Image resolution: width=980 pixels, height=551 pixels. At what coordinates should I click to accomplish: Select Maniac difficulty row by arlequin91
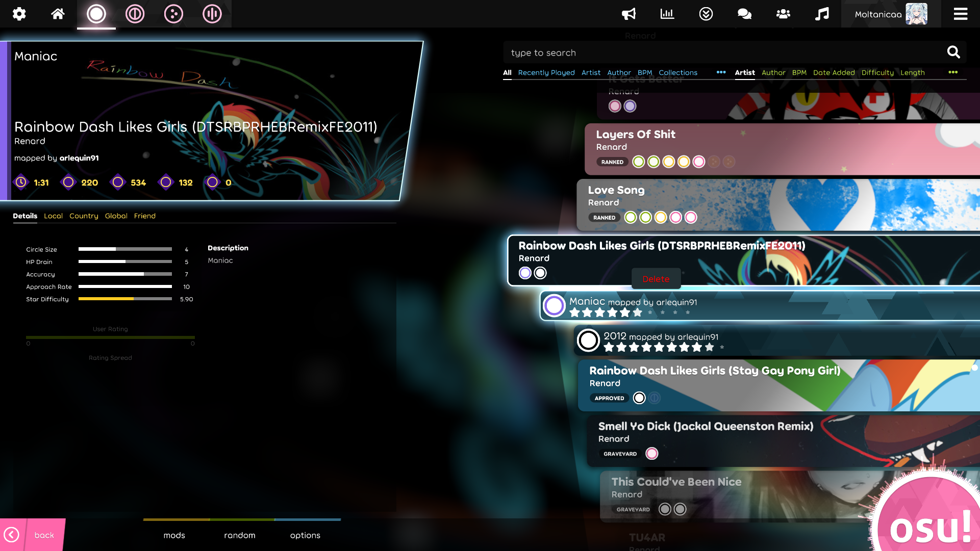[760, 306]
